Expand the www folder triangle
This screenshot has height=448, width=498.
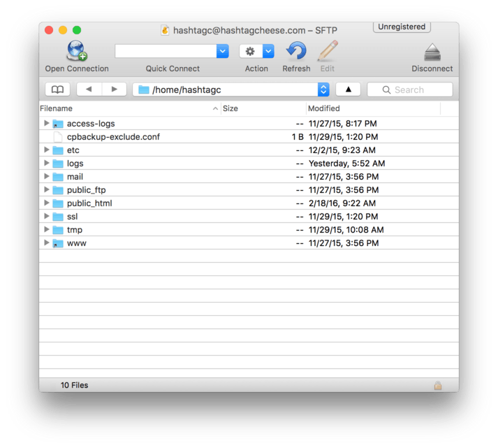click(x=46, y=243)
